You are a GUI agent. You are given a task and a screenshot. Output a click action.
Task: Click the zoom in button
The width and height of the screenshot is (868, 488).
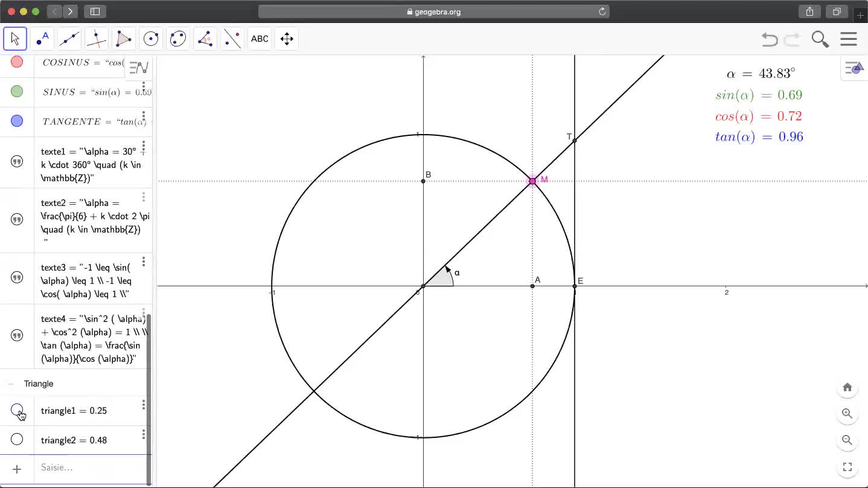(847, 414)
